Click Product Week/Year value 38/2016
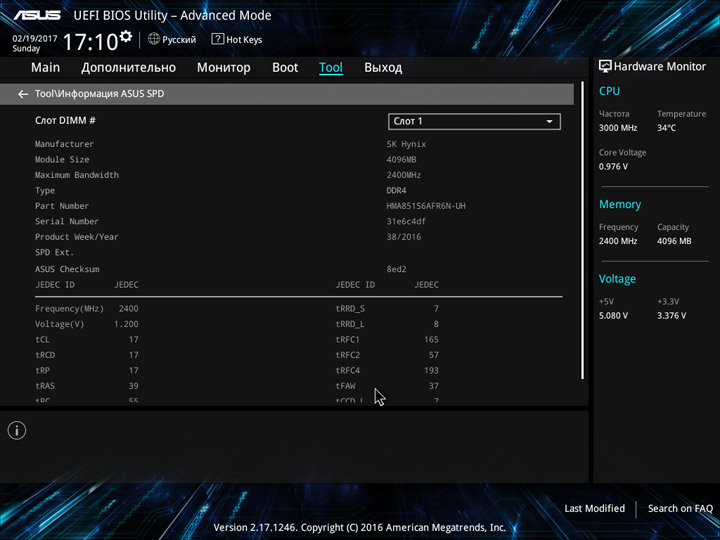The height and width of the screenshot is (540, 720). pos(404,237)
